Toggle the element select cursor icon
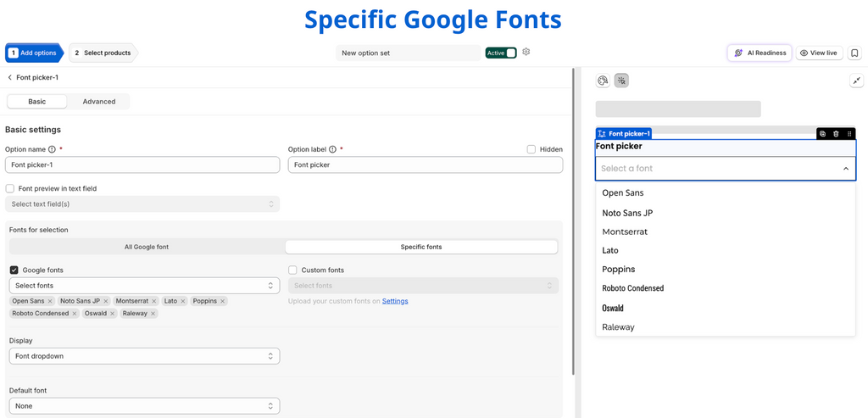Image resolution: width=868 pixels, height=418 pixels. coord(621,81)
